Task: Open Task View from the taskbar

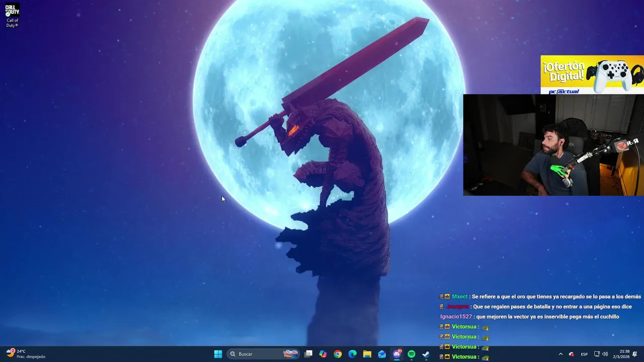Action: point(308,354)
